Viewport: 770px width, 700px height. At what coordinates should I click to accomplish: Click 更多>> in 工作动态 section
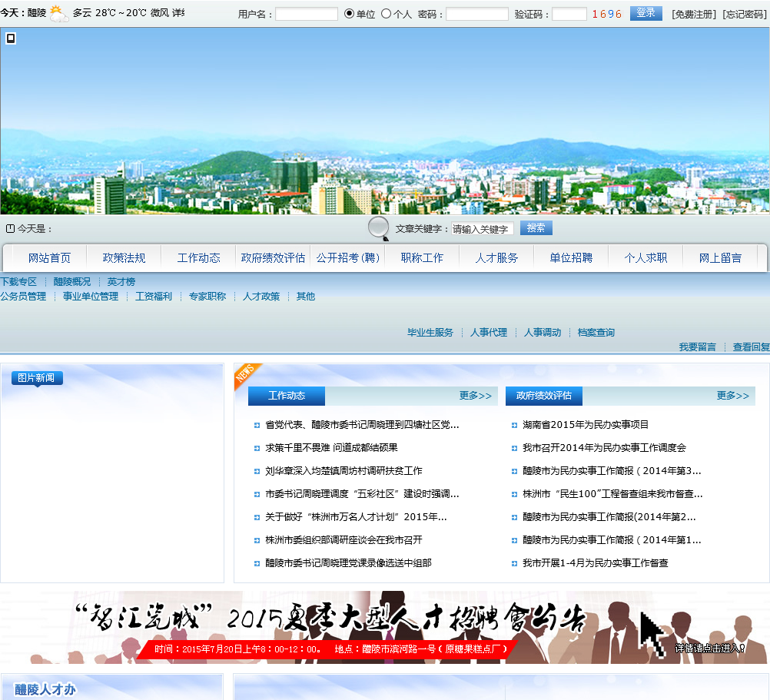pos(476,396)
